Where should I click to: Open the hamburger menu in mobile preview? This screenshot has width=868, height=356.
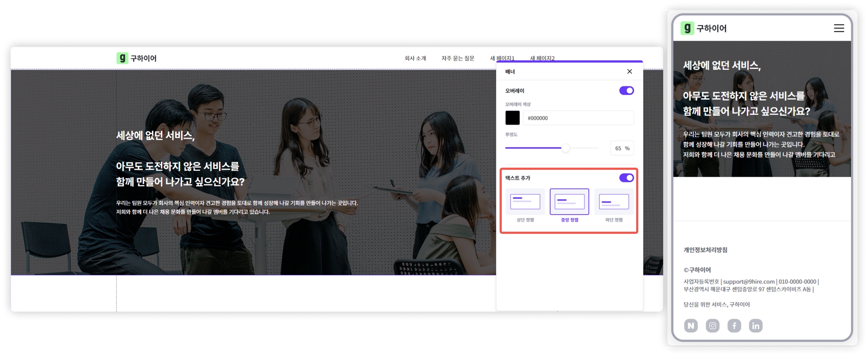839,28
